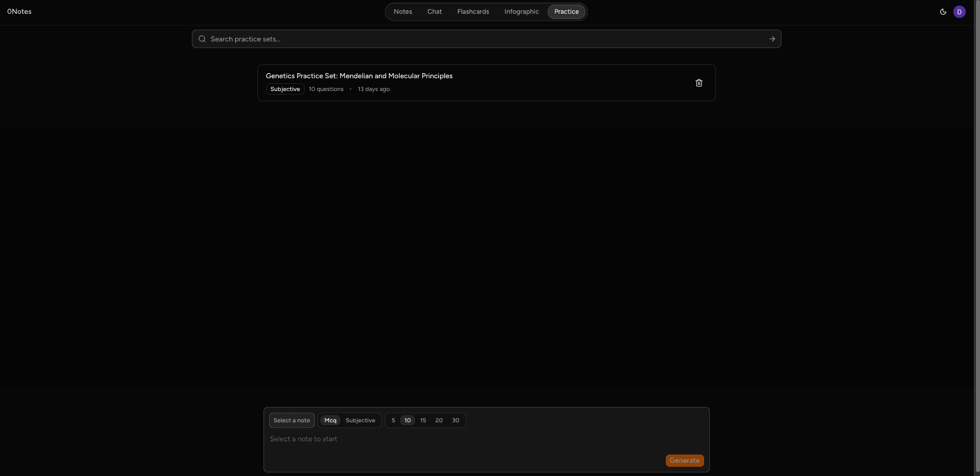This screenshot has height=476, width=980.
Task: Open the Select a note picker
Action: [x=292, y=420]
